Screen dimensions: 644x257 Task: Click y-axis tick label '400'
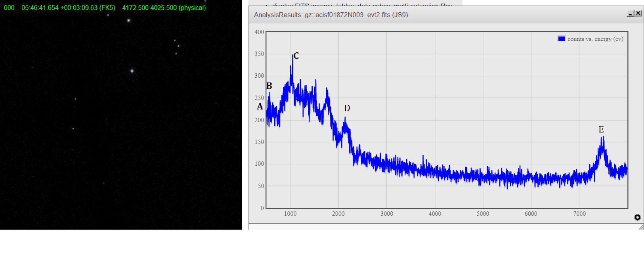[259, 32]
